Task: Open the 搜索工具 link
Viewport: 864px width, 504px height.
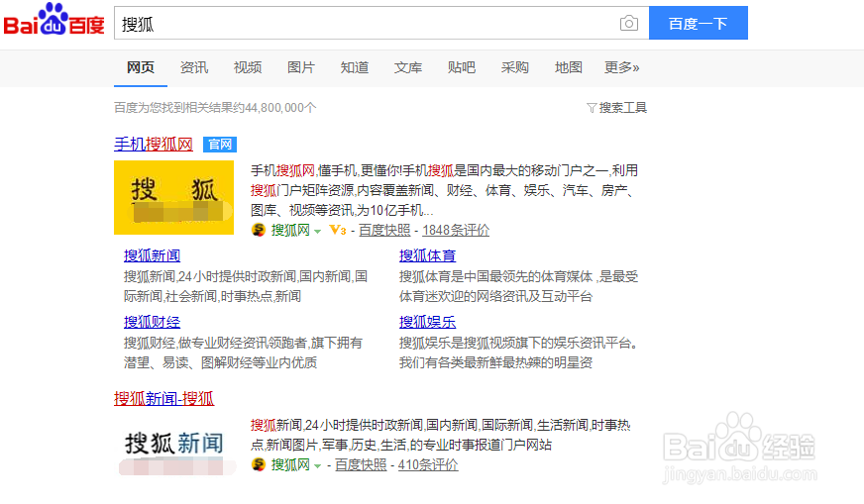Action: [x=622, y=108]
